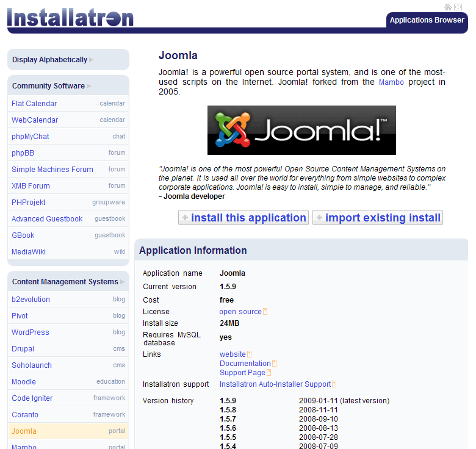This screenshot has width=476, height=449.
Task: Select Code Igniter framework in sidebar
Action: [x=68, y=398]
